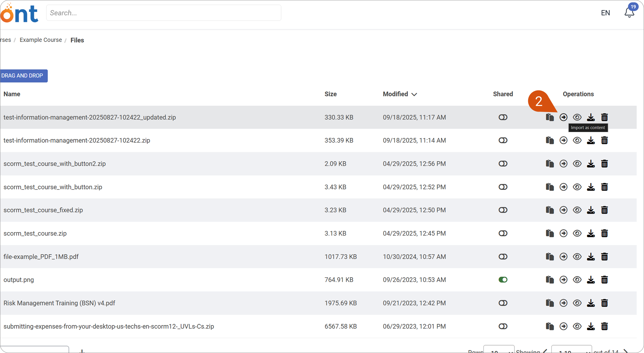Delete submitting-expenses-from-your-desktop zip file
The height and width of the screenshot is (353, 644).
coord(605,326)
